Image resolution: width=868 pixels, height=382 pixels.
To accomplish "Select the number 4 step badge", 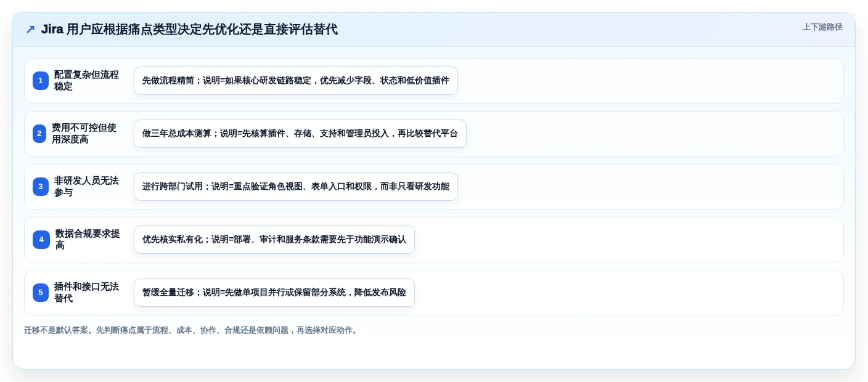I will pos(41,240).
